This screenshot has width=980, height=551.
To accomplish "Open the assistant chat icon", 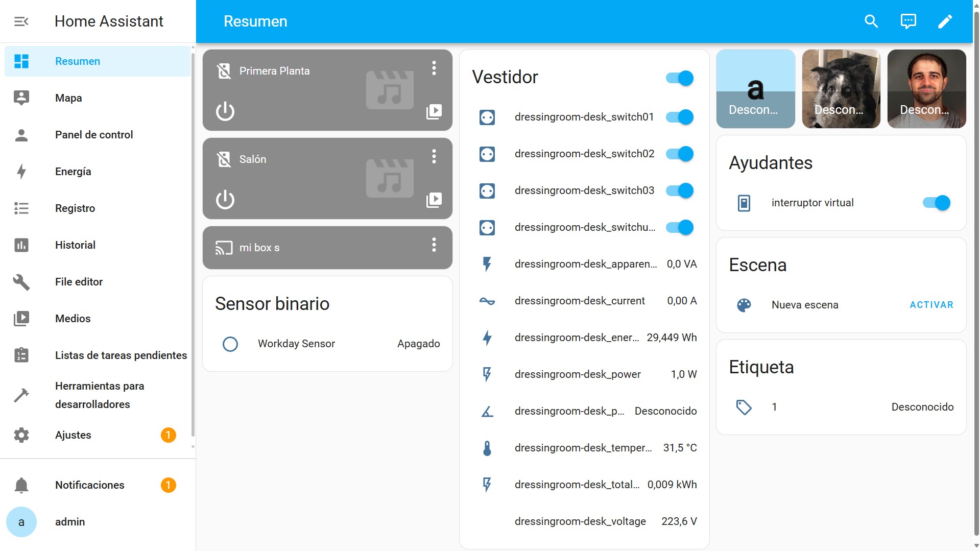I will 908,21.
